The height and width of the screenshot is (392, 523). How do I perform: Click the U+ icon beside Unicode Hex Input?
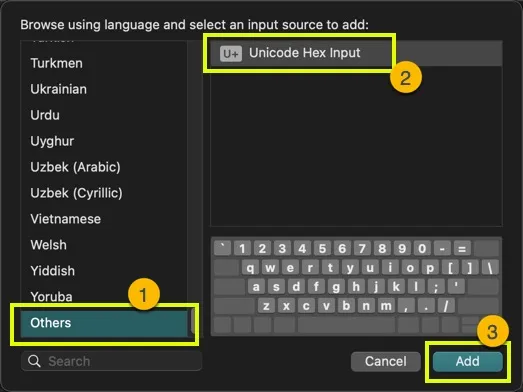230,53
